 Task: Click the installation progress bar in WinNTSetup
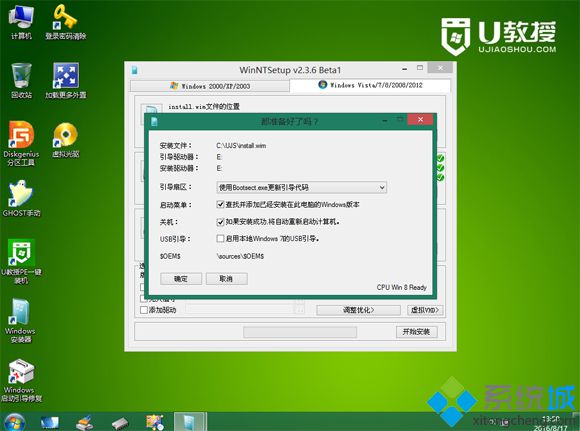300,332
